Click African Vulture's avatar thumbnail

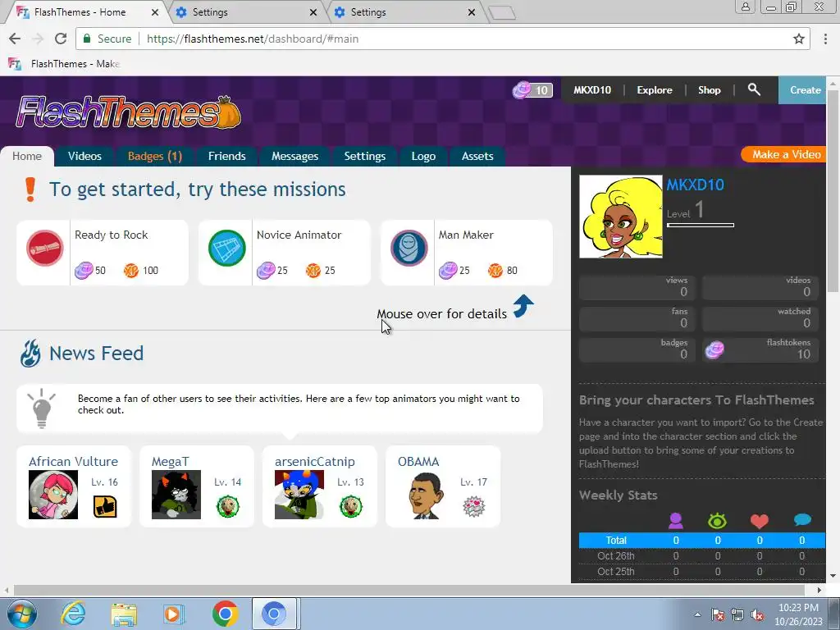tap(53, 495)
